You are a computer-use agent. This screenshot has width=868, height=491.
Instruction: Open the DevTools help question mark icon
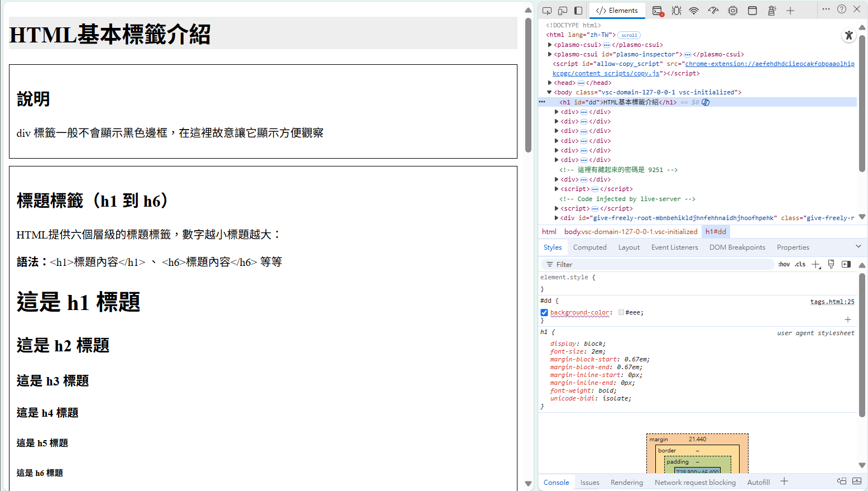[x=842, y=9]
